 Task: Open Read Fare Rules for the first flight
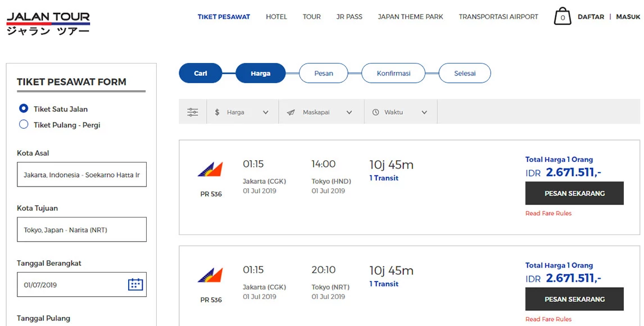tap(548, 214)
